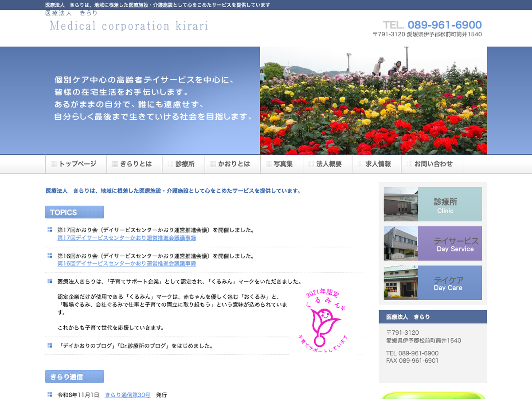Open the きらりとは menu item
Viewport: 532px width, 399px height.
click(135, 164)
